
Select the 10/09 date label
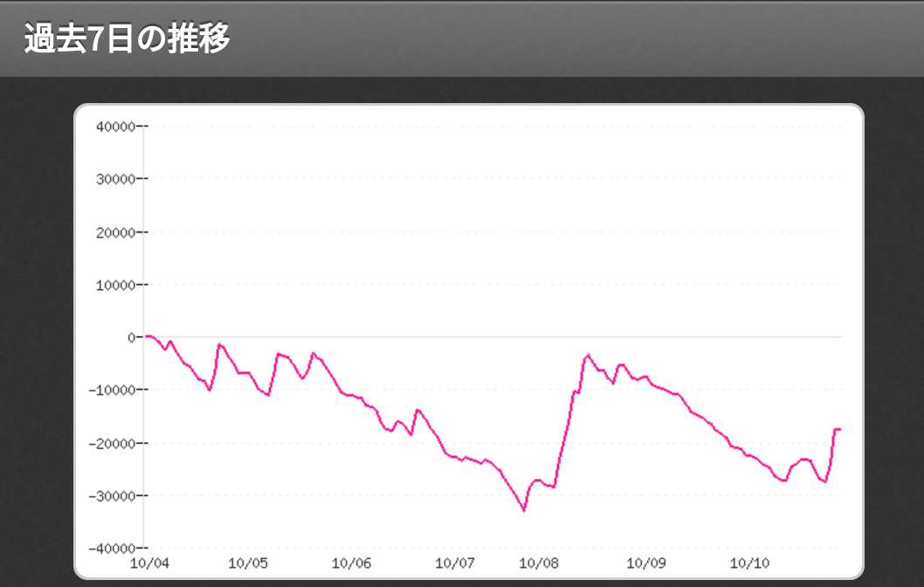646,563
